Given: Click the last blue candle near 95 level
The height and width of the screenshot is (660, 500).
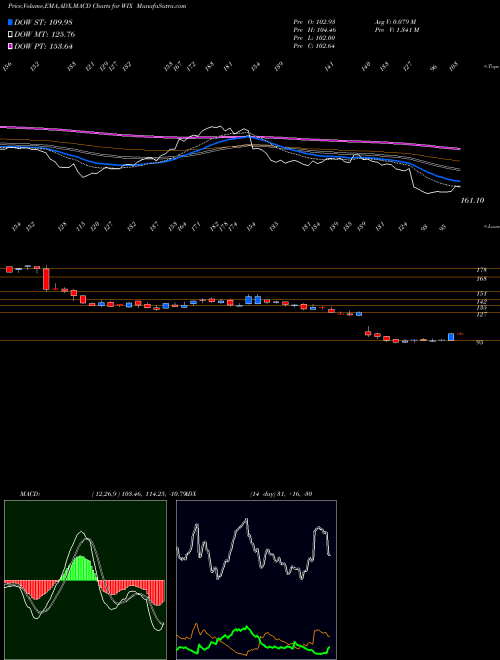Looking at the screenshot, I should (x=451, y=337).
